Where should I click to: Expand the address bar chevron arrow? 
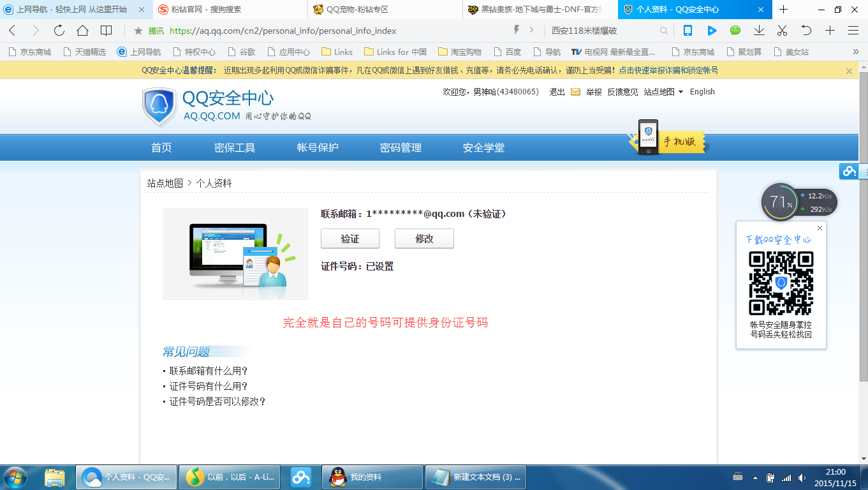click(x=532, y=30)
